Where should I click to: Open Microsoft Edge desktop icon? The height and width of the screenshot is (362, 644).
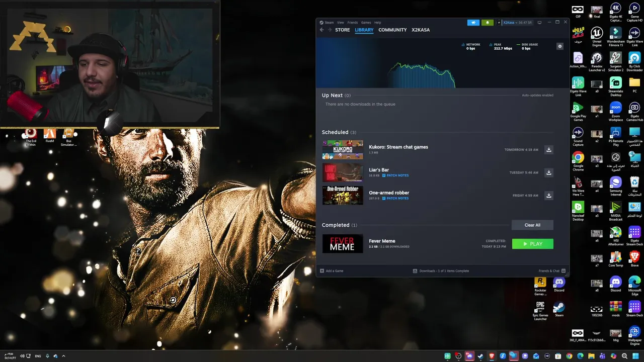click(634, 286)
